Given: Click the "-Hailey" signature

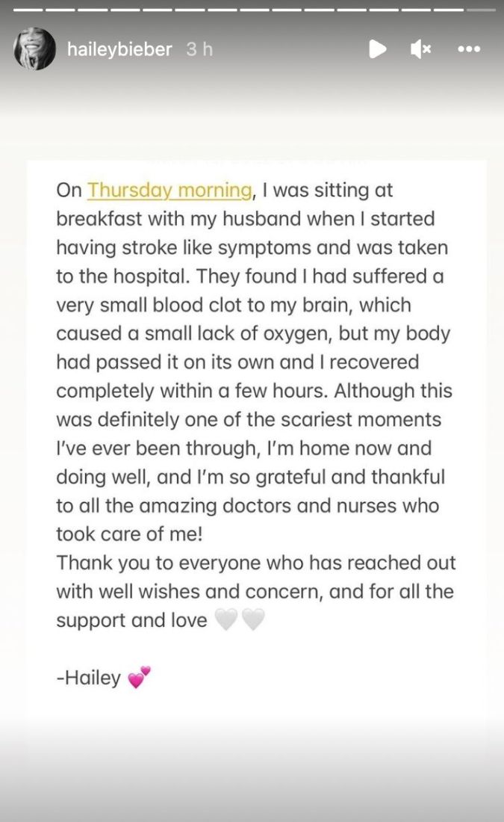Looking at the screenshot, I should pos(88,679).
